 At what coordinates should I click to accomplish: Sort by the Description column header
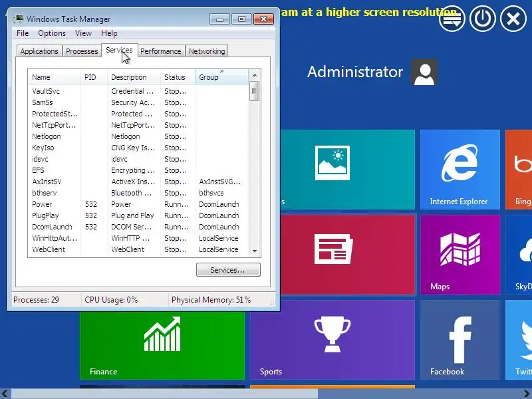pos(134,77)
